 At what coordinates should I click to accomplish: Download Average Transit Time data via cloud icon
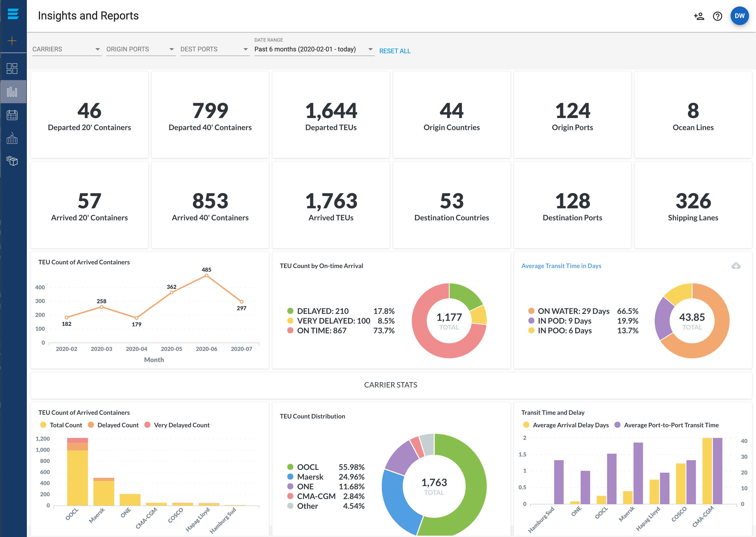tap(736, 266)
